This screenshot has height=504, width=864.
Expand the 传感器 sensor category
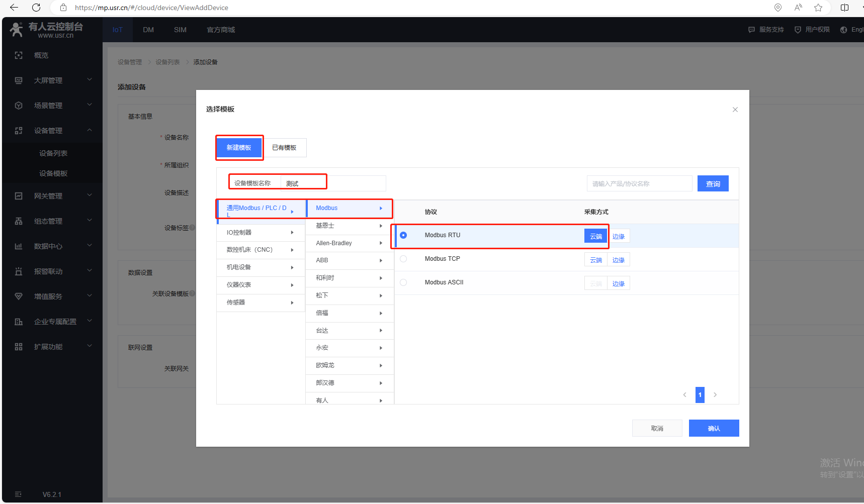[260, 303]
